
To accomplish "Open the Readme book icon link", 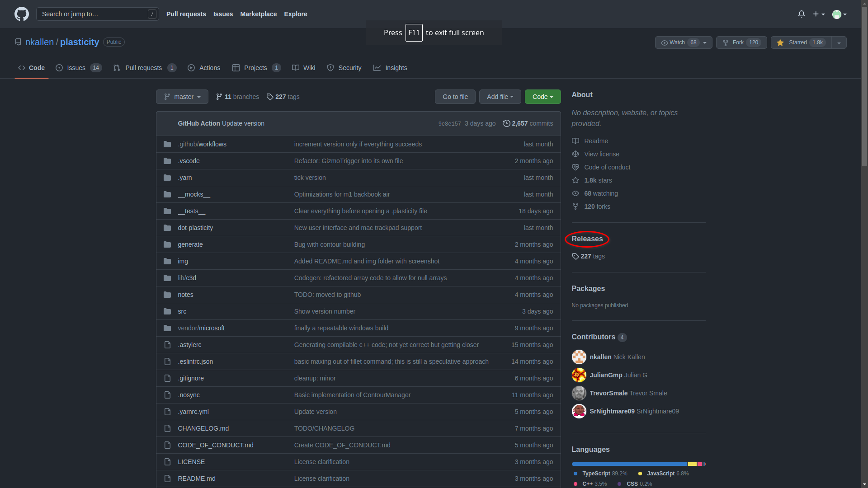I will point(575,141).
